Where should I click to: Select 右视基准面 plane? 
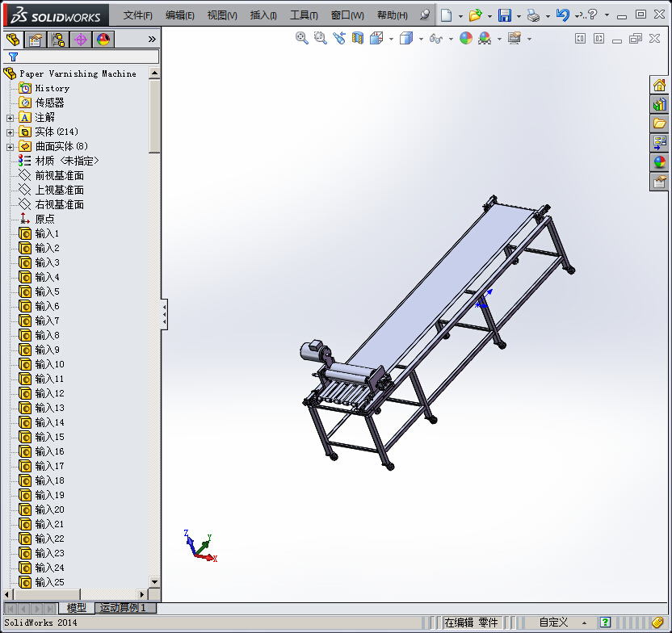51,205
